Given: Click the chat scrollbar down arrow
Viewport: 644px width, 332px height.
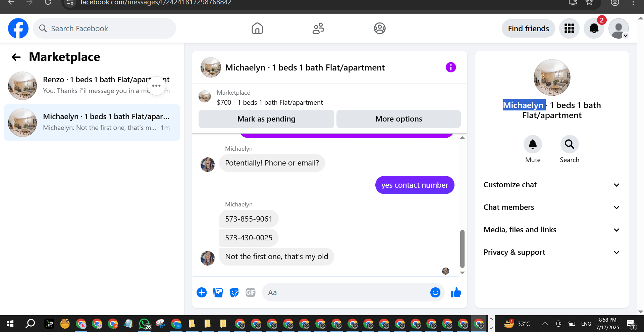Looking at the screenshot, I should click(462, 273).
